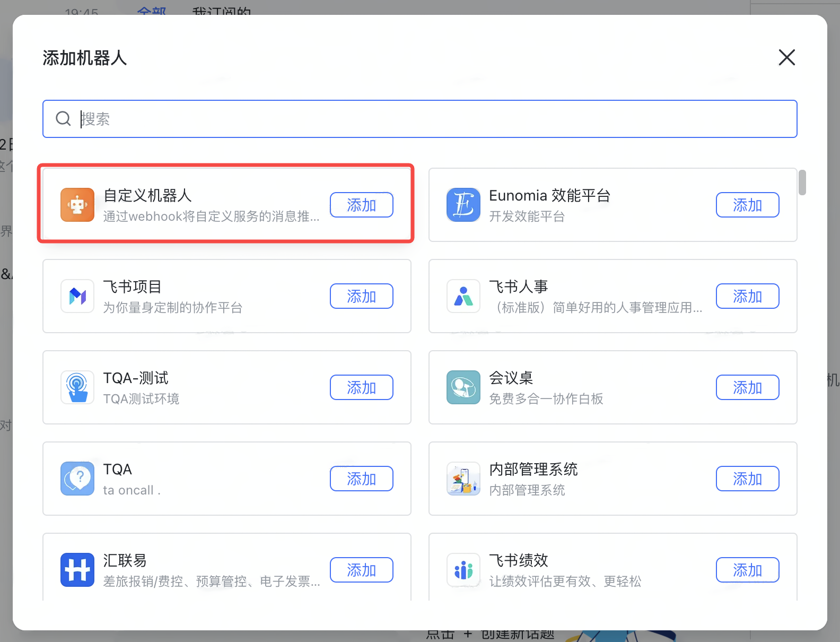Click the Eunomia 效能平台 blue icon
840x642 pixels.
[x=463, y=205]
